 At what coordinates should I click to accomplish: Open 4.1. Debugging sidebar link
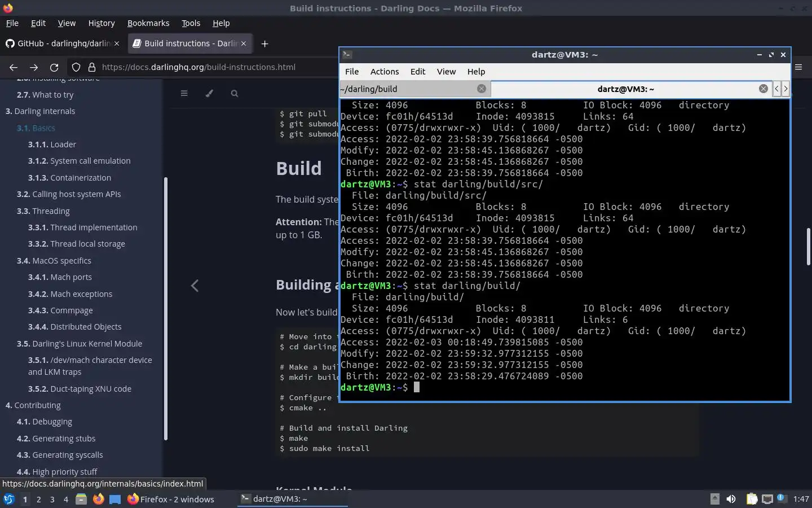pyautogui.click(x=45, y=422)
